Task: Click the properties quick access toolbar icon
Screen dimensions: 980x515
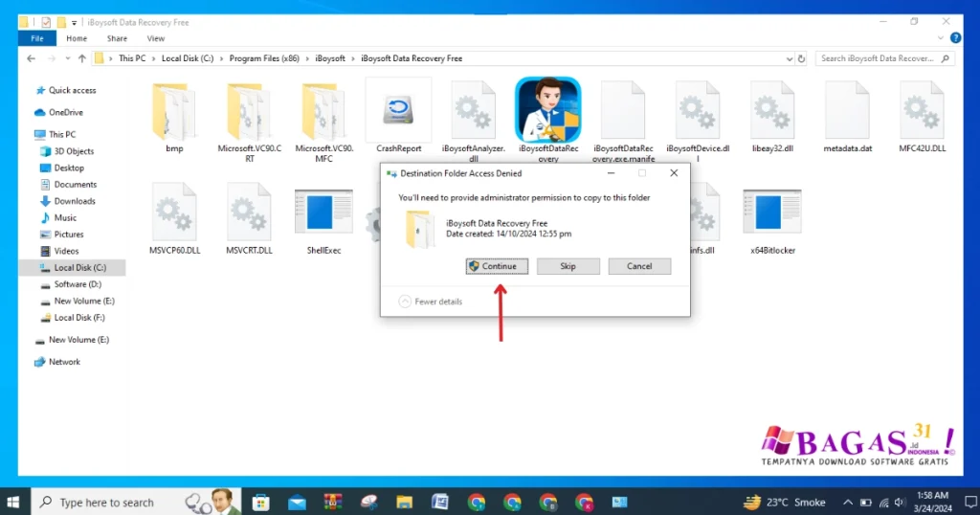Action: (x=46, y=23)
